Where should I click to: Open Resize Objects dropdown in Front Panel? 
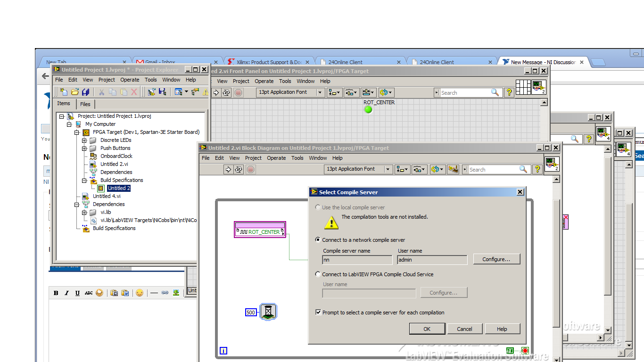[369, 92]
